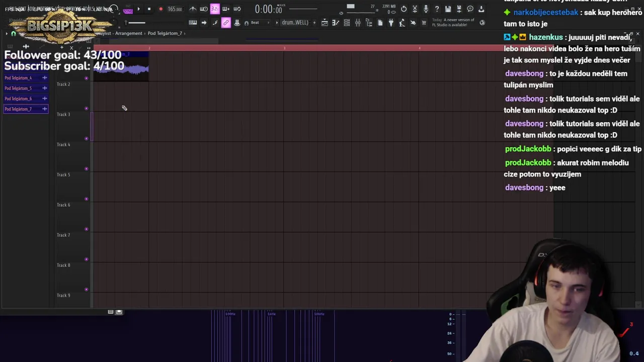The image size is (644, 362).
Task: Click the save project floppy icon
Action: coord(448,9)
